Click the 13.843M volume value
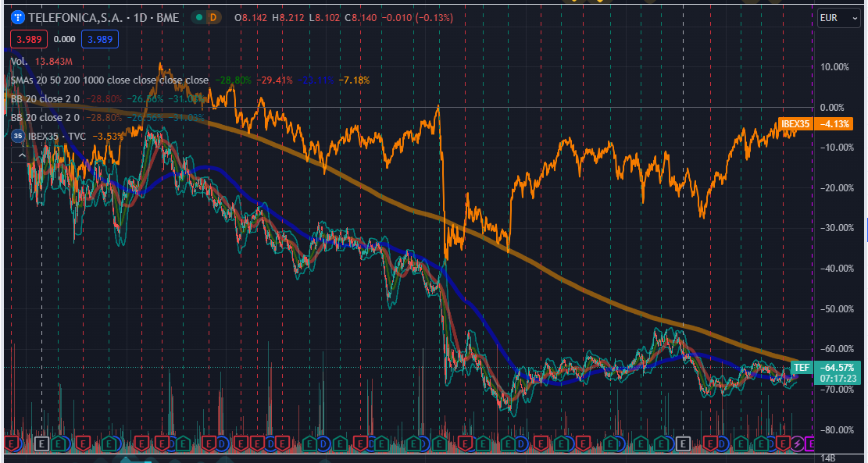Viewport: 868px width, 463px height. click(x=54, y=62)
